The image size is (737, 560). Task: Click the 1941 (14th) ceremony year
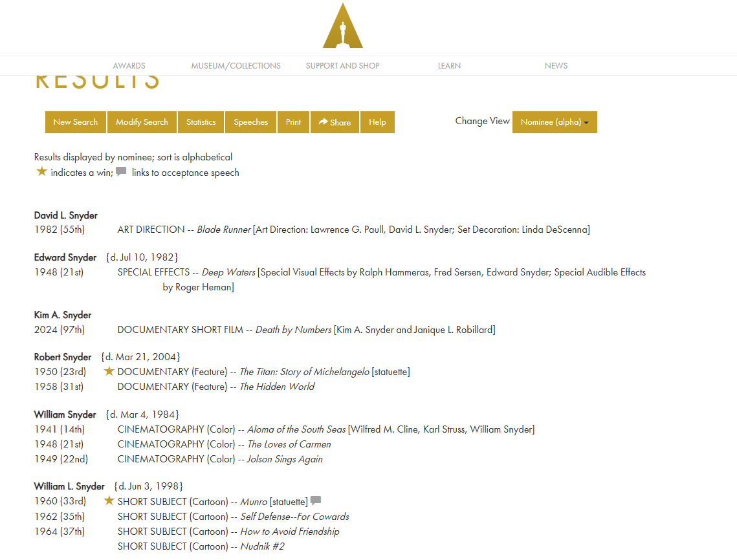[x=60, y=429]
